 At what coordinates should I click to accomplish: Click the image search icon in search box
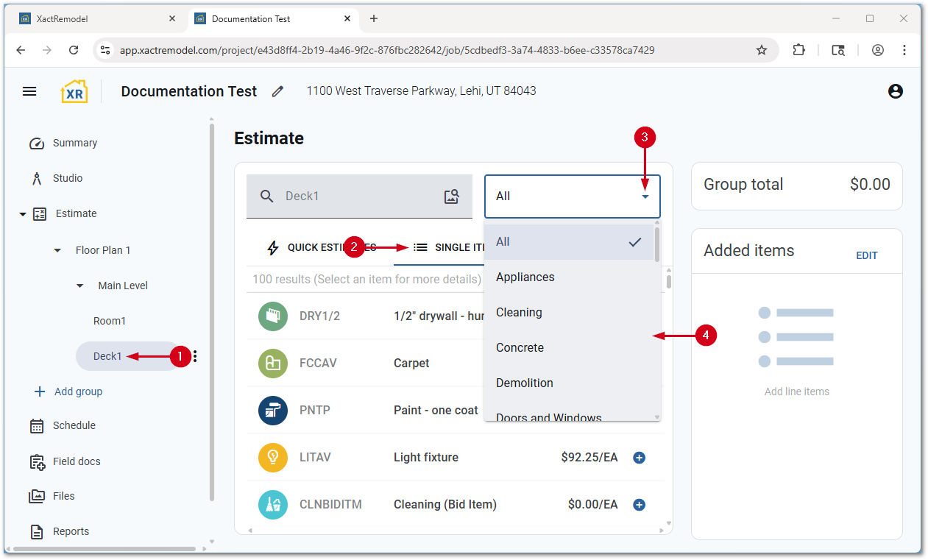point(451,196)
